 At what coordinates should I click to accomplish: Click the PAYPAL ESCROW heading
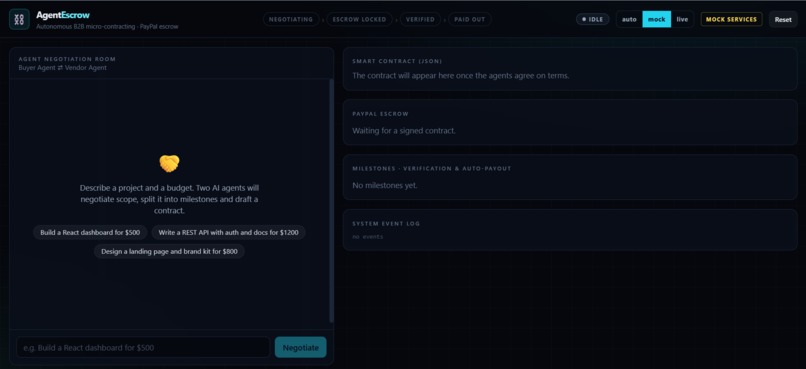pyautogui.click(x=380, y=114)
